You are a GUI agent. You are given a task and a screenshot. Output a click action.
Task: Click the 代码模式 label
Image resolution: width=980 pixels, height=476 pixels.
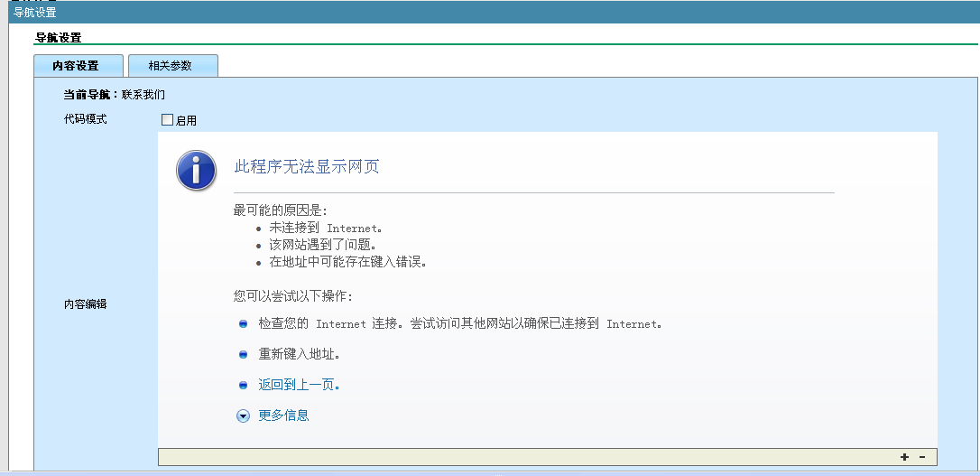pyautogui.click(x=85, y=119)
